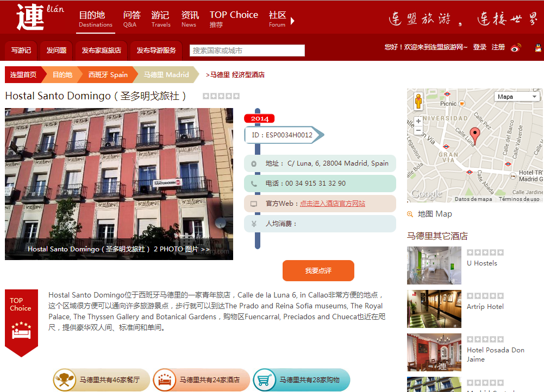Image resolution: width=544 pixels, height=392 pixels.
Task: Go to 西班牙 Spain breadcrumb
Action: 108,74
